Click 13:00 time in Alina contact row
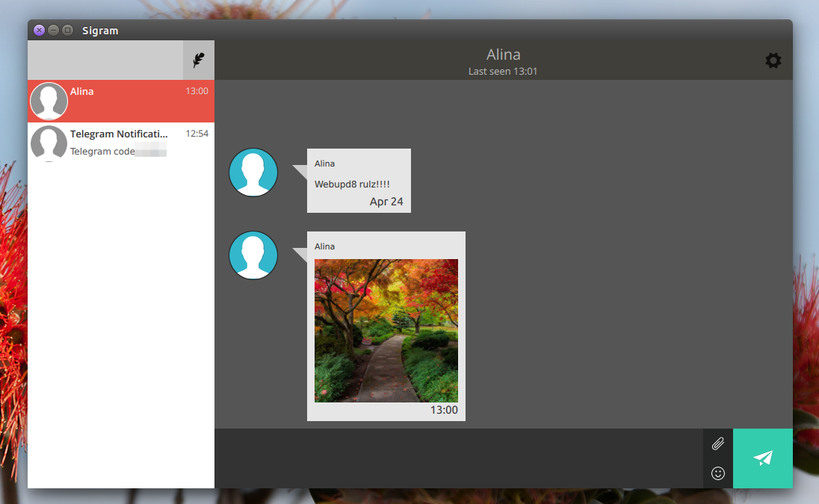Screen dimensions: 819x504 (x=197, y=91)
